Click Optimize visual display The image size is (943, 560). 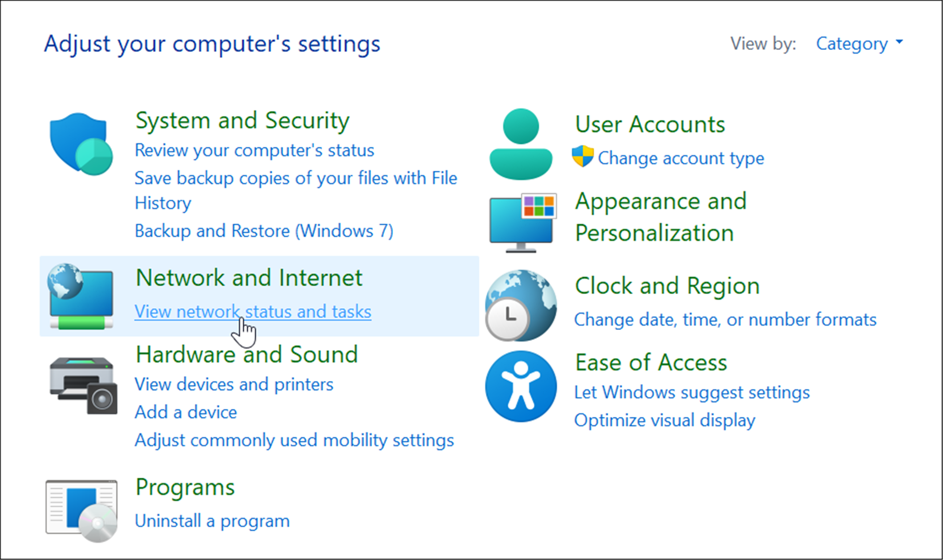[x=664, y=420]
